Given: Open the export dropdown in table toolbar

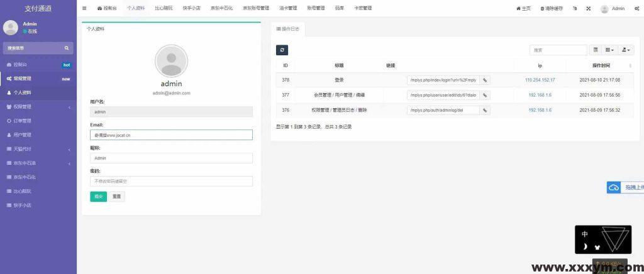Looking at the screenshot, I should pyautogui.click(x=626, y=50).
